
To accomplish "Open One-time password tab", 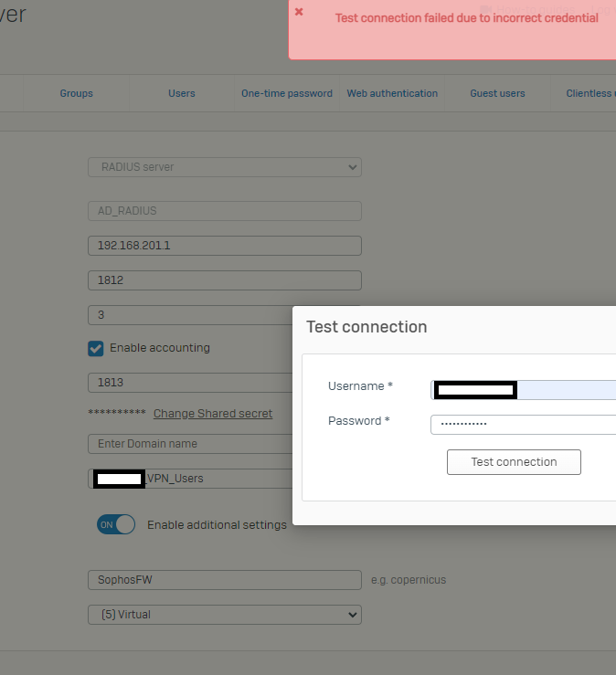I will [x=287, y=93].
